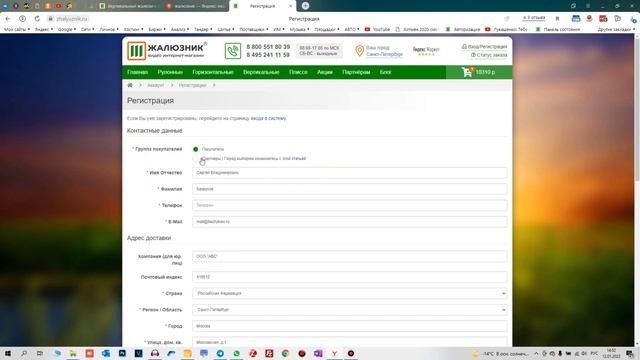Open Telegram from the taskbar
The width and height of the screenshot is (640, 360).
(x=220, y=353)
